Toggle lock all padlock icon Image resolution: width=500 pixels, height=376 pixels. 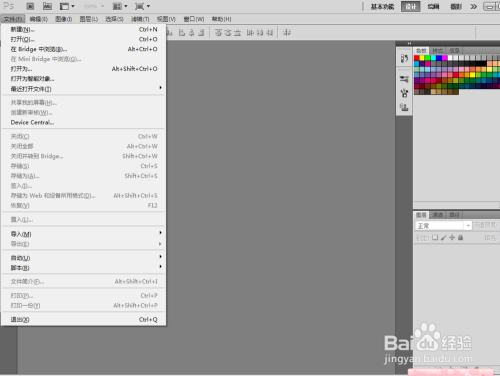(460, 238)
